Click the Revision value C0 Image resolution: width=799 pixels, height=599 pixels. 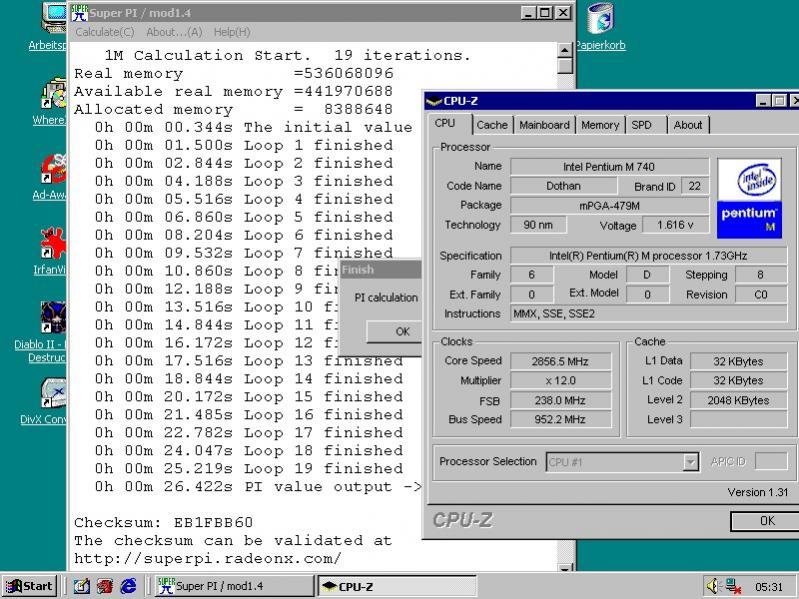click(761, 294)
